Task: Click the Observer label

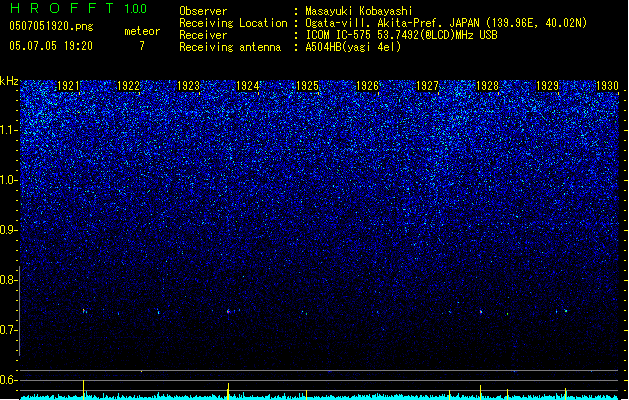Action: point(203,11)
